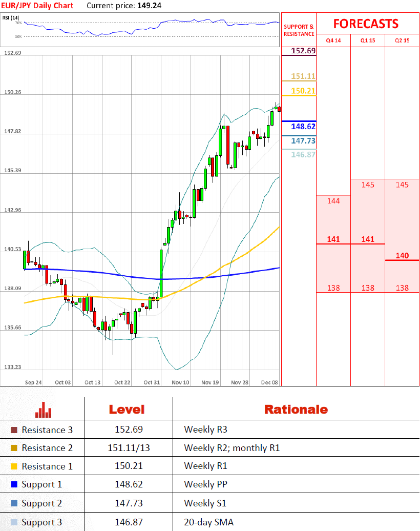Select the current price value 149.24
The height and width of the screenshot is (531, 420).
149,6
